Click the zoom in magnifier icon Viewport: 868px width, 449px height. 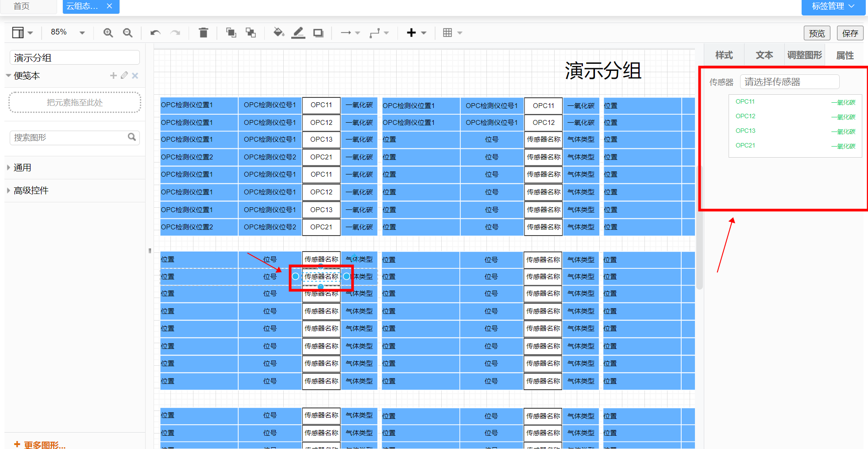point(108,33)
